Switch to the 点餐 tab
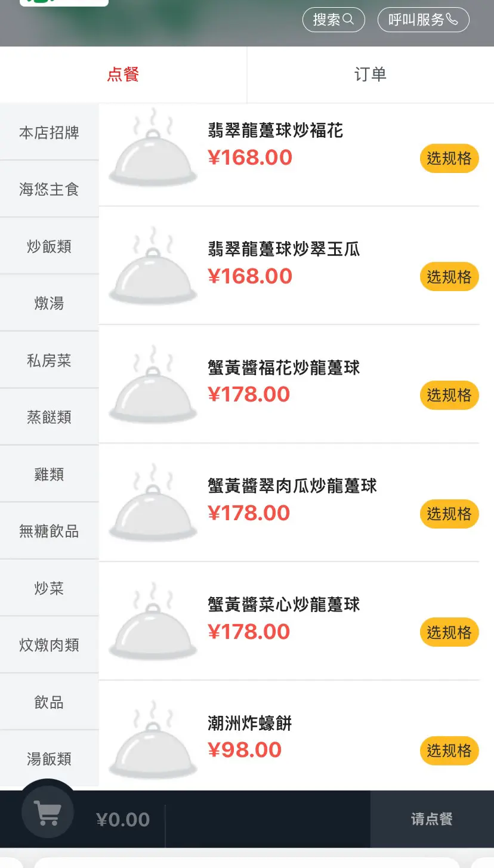 pyautogui.click(x=123, y=75)
